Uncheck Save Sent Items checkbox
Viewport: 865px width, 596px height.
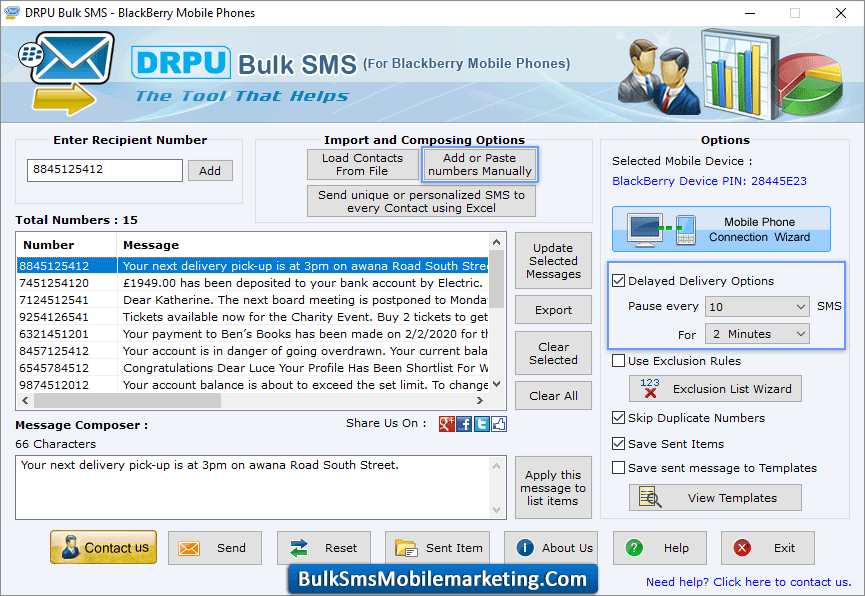pyautogui.click(x=618, y=443)
